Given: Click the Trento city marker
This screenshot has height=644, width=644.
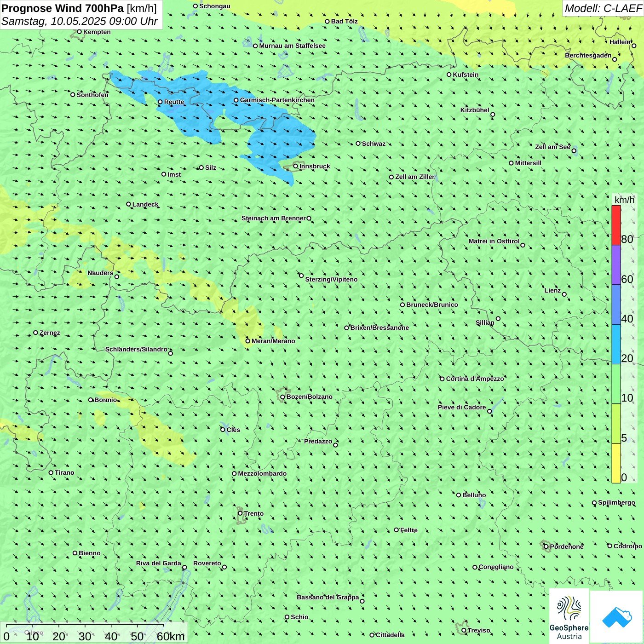Looking at the screenshot, I should click(240, 513).
